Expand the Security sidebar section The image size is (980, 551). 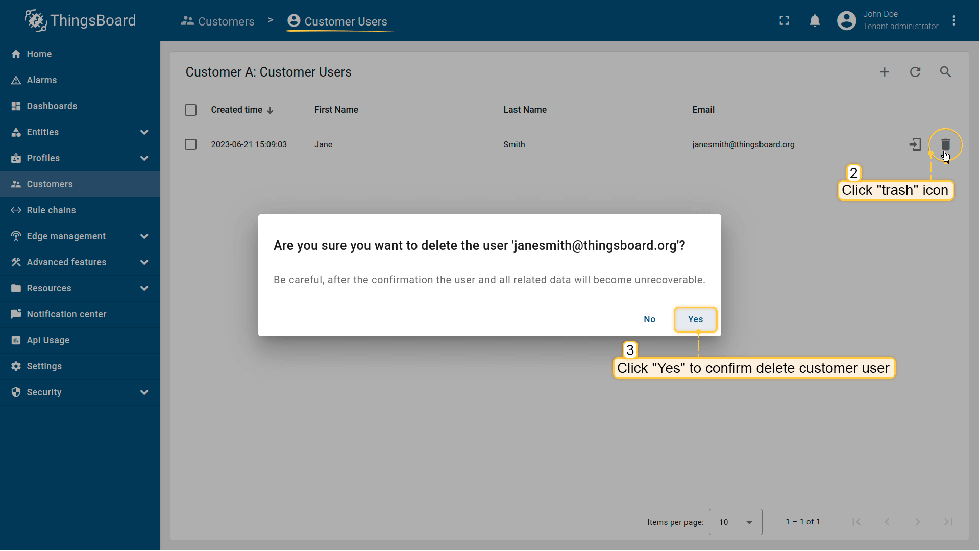click(x=80, y=392)
